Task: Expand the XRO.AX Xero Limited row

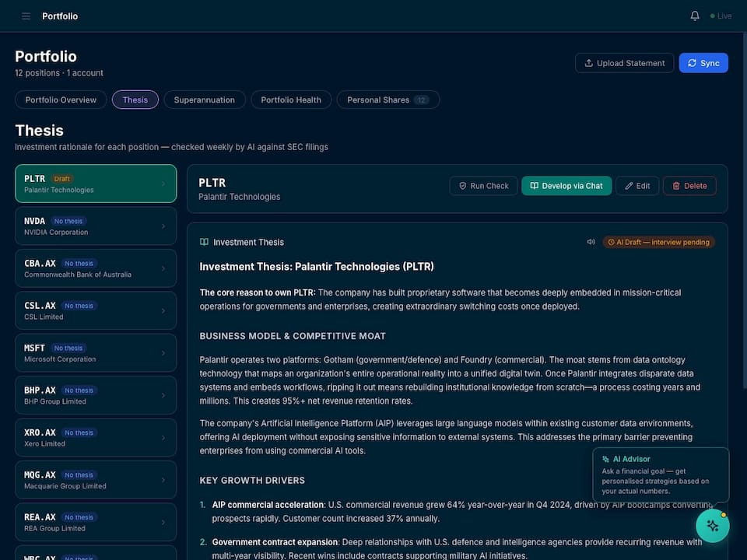Action: (x=95, y=437)
